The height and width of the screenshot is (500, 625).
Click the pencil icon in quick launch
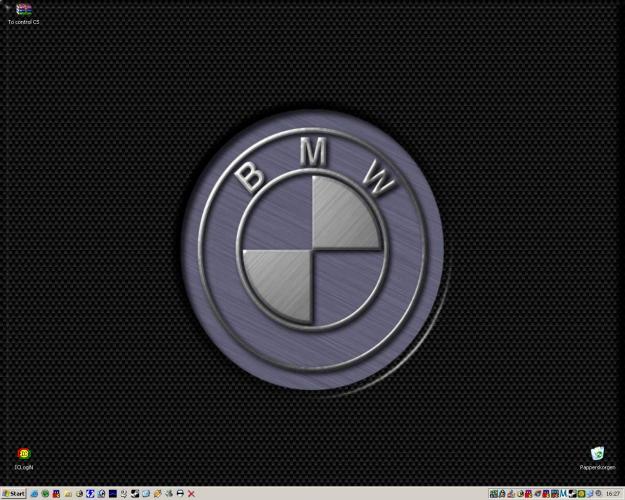pyautogui.click(x=157, y=493)
